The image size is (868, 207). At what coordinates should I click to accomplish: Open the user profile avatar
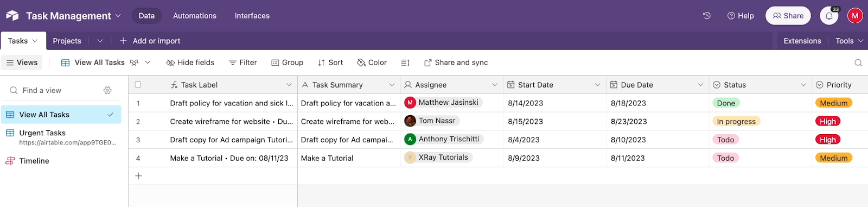click(x=855, y=16)
